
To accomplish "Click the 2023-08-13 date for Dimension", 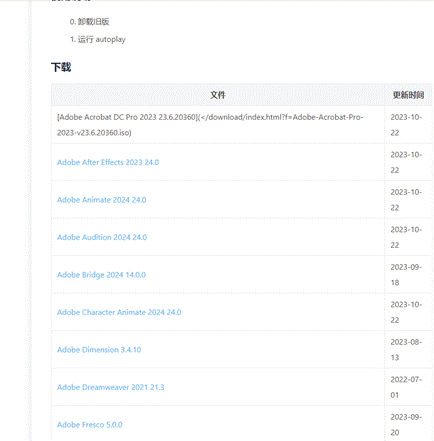I will 406,350.
